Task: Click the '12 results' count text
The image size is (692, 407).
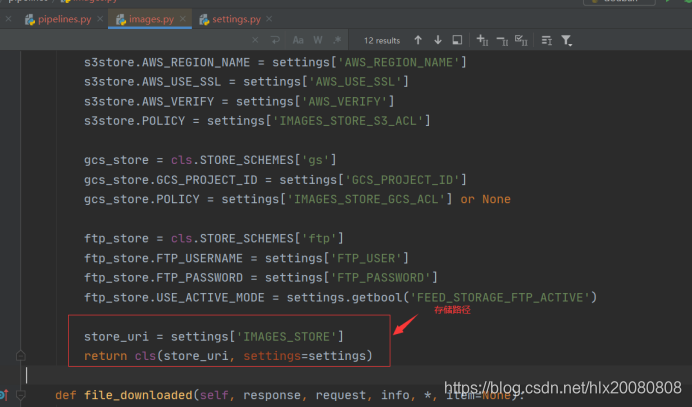Action: tap(382, 41)
